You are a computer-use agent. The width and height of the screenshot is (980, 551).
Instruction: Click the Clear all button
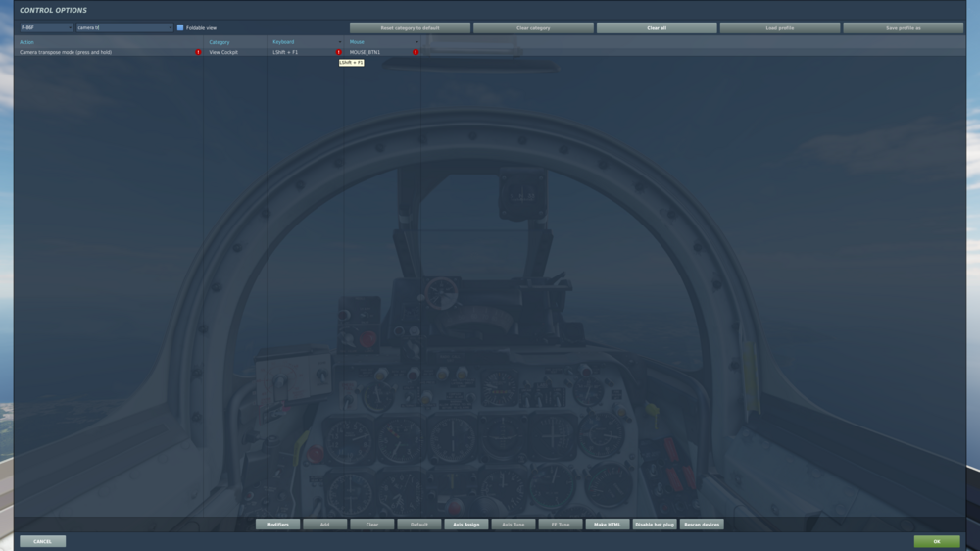click(657, 28)
